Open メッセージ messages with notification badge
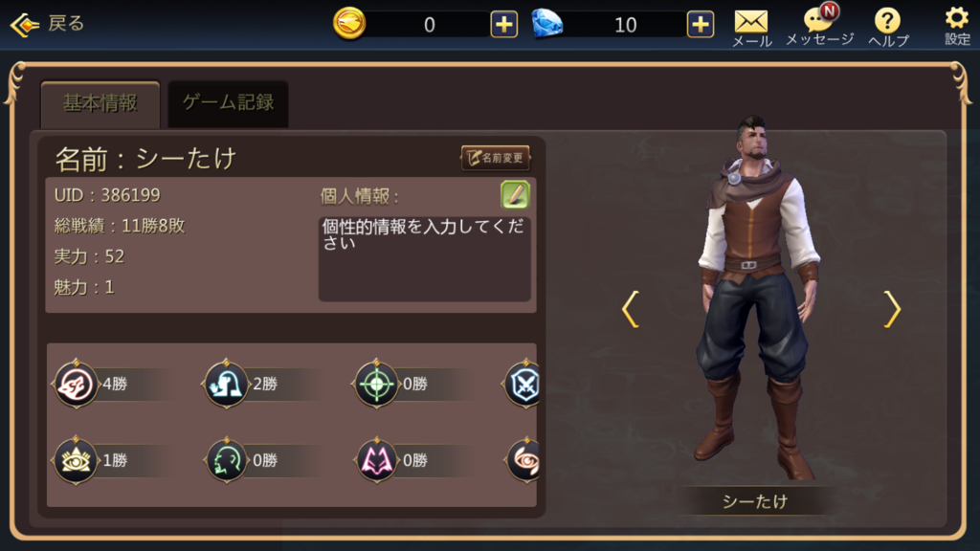This screenshot has height=551, width=980. coord(819,26)
